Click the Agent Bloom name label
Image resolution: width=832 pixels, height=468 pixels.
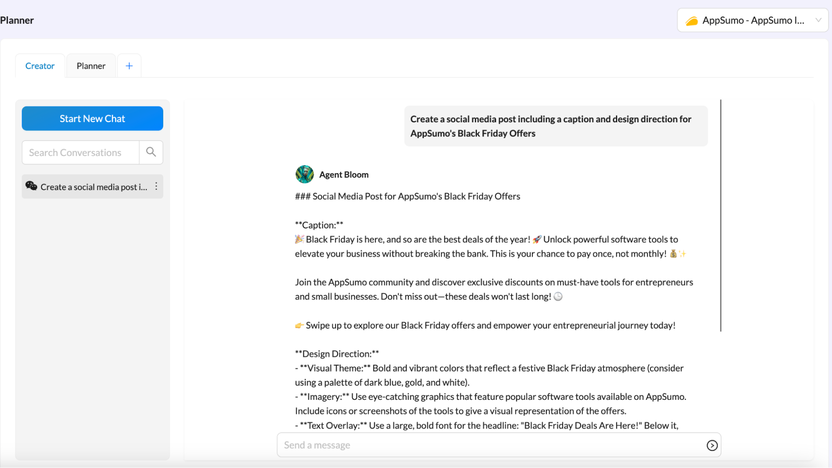point(344,175)
